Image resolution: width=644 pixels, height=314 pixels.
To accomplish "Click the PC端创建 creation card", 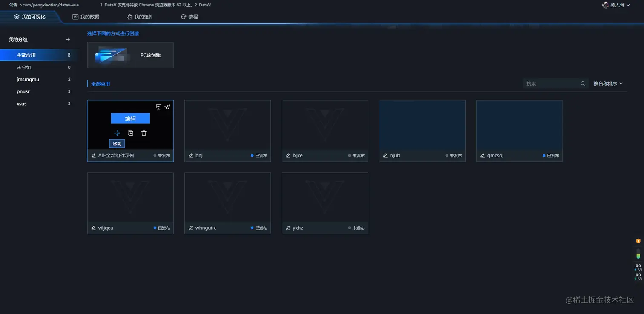I will pyautogui.click(x=130, y=55).
